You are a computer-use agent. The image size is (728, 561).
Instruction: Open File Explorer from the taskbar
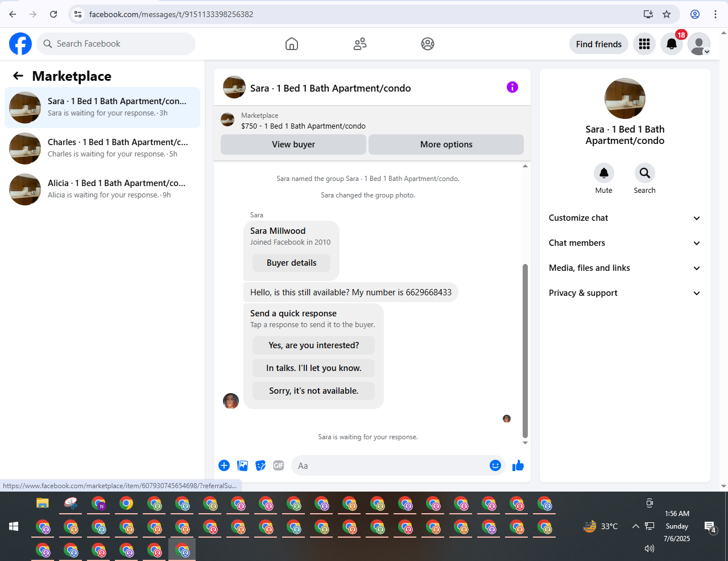click(x=43, y=503)
